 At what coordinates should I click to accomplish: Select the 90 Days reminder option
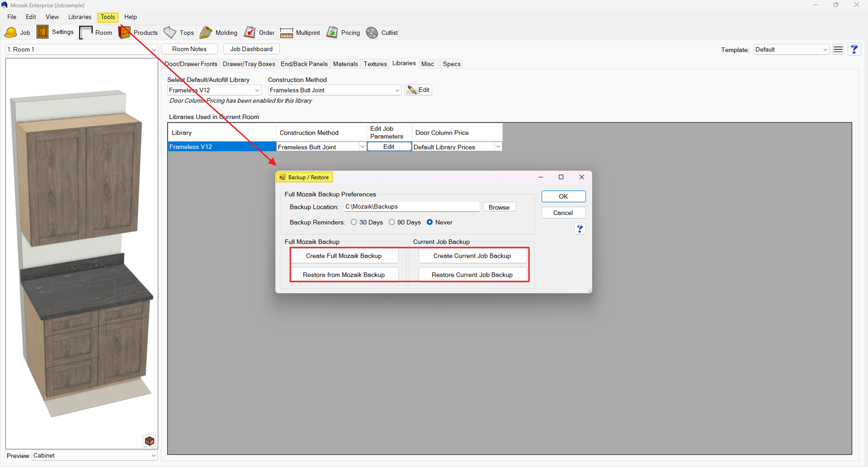(392, 222)
